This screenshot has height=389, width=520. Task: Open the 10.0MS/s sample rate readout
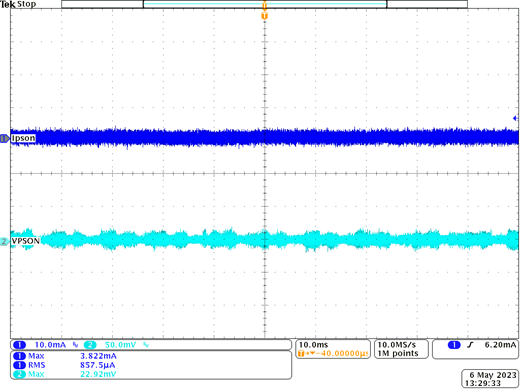pos(397,345)
